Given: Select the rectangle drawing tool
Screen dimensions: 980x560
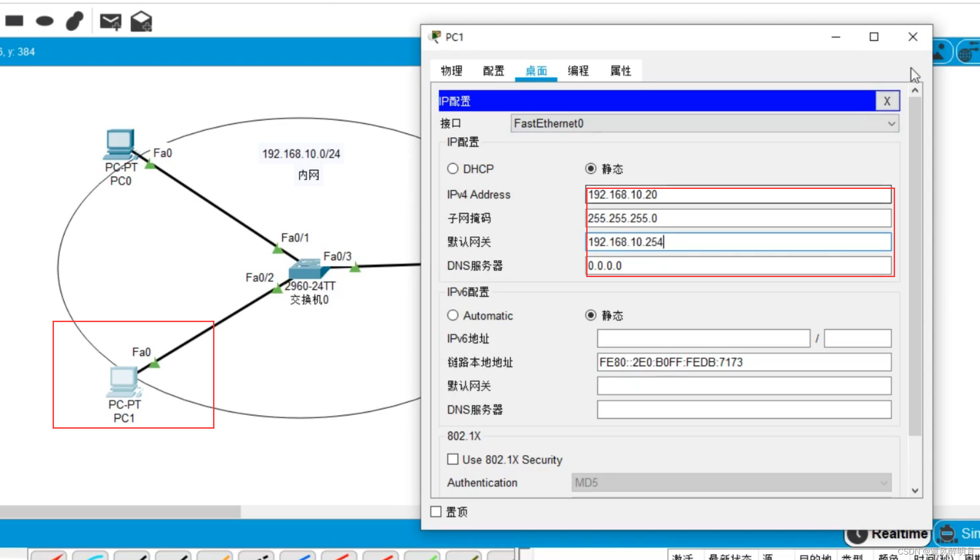Looking at the screenshot, I should pyautogui.click(x=14, y=21).
